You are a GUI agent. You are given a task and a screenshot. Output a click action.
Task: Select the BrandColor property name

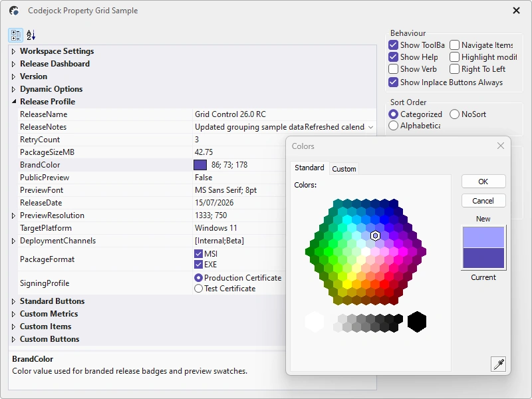point(40,165)
